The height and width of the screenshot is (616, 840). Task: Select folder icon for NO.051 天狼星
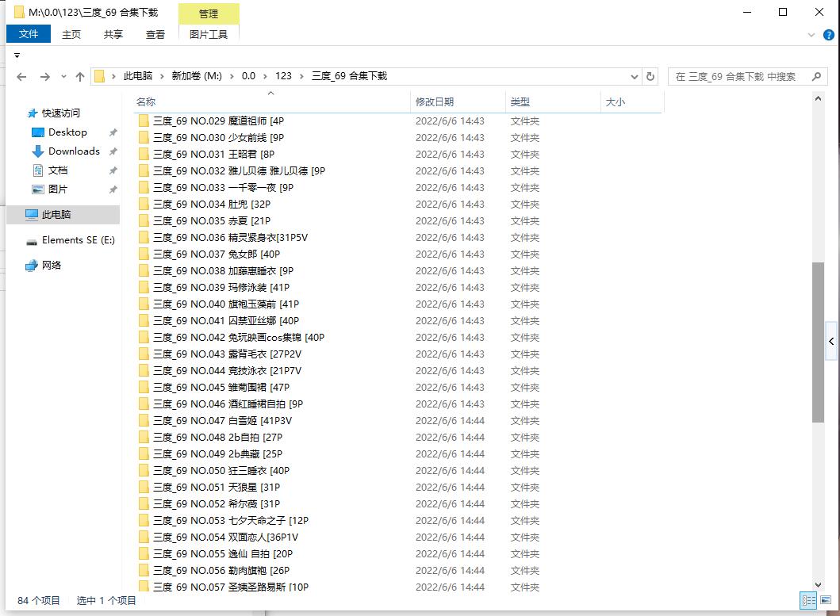pos(144,488)
